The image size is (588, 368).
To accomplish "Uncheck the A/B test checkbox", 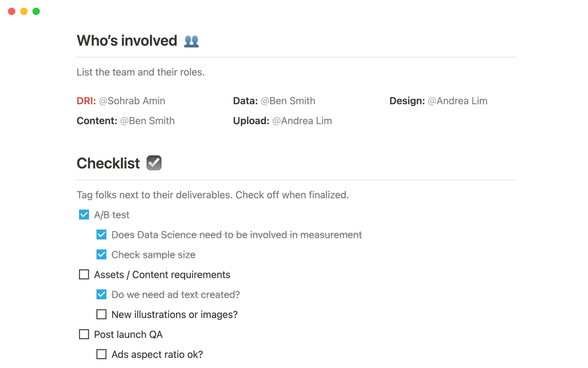I will (x=84, y=215).
